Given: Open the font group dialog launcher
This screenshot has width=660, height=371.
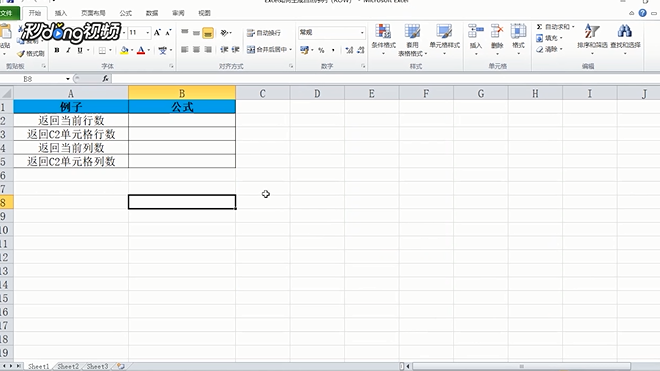Looking at the screenshot, I should [x=171, y=66].
